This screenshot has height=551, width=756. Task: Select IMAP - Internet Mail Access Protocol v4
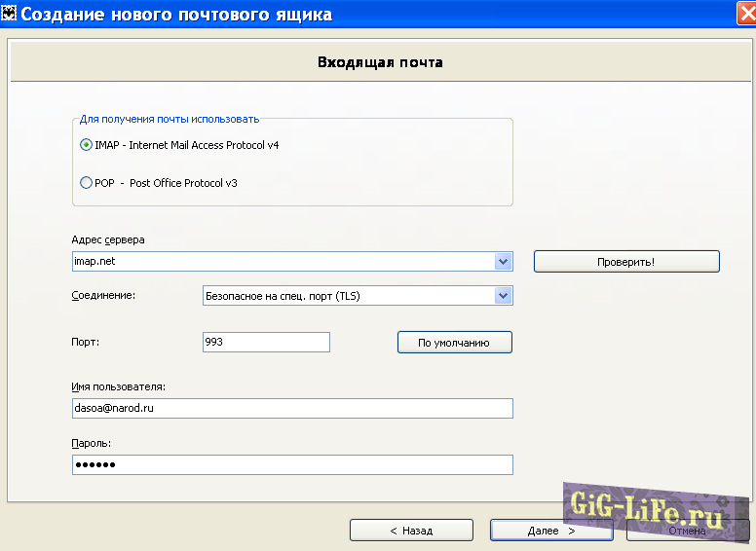[x=87, y=145]
